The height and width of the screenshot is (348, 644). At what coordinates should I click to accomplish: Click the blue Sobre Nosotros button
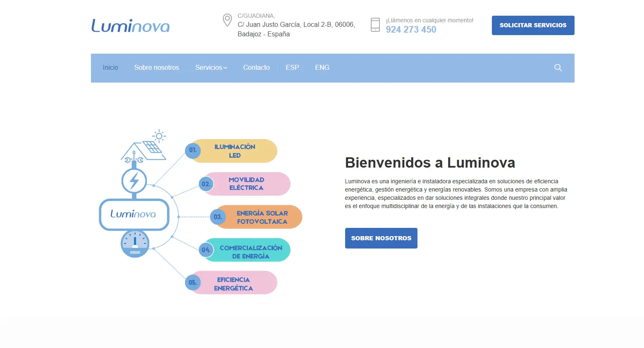point(381,238)
